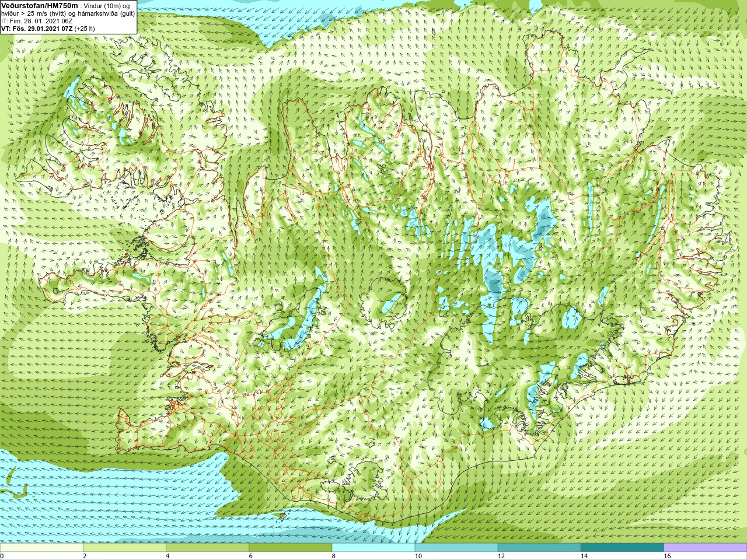Click the olive green 6–8 m/s legend swatch

pyautogui.click(x=291, y=548)
